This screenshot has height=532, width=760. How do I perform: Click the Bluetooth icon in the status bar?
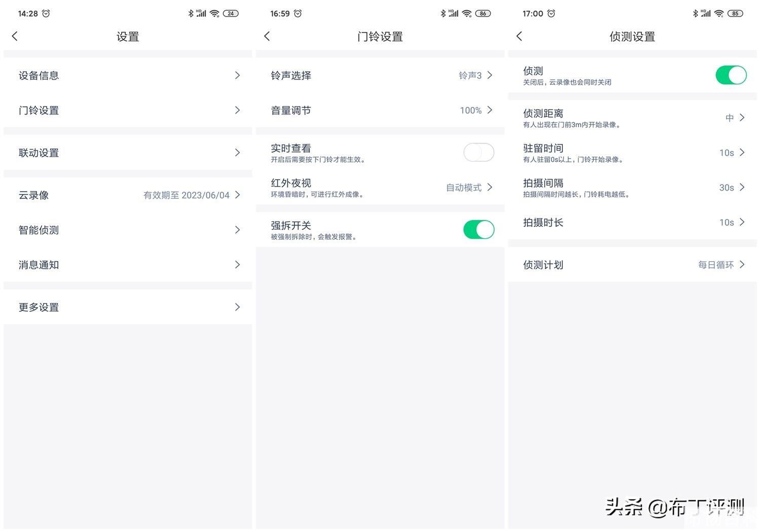point(695,14)
